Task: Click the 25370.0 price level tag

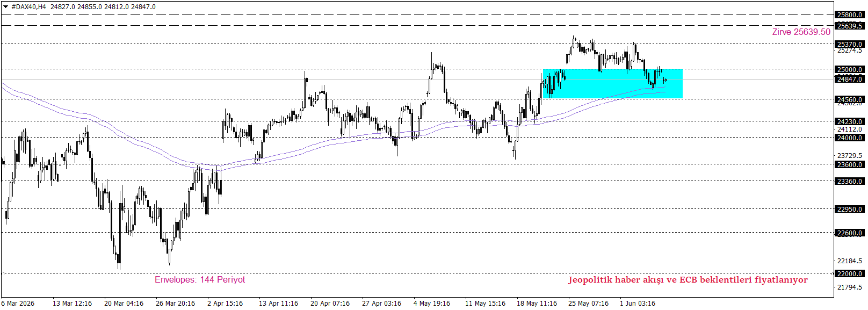Action: point(850,44)
